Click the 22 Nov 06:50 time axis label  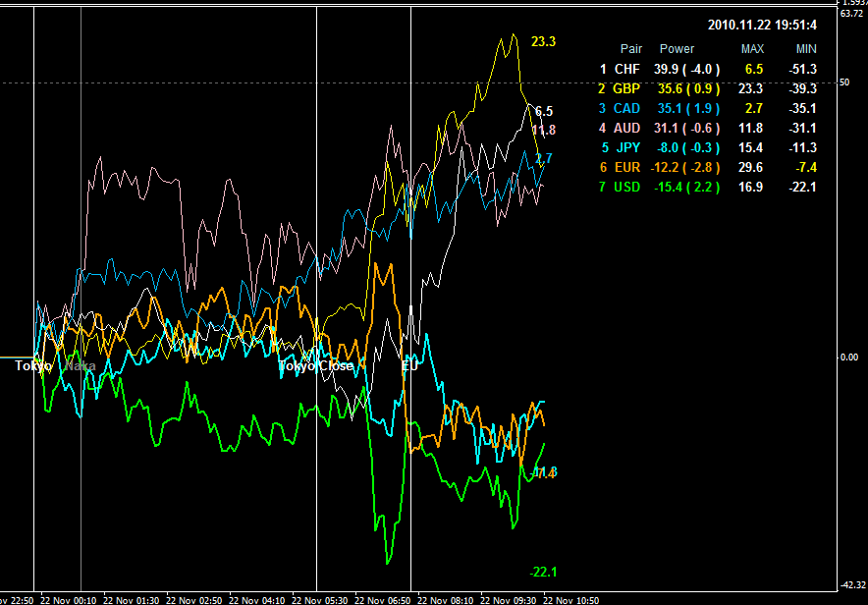pos(382,599)
